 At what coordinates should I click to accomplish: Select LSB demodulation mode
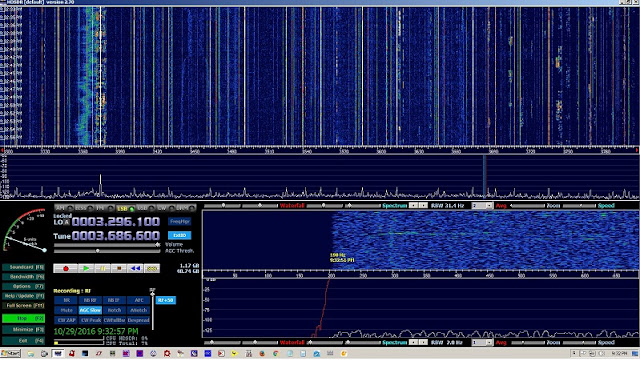(125, 208)
